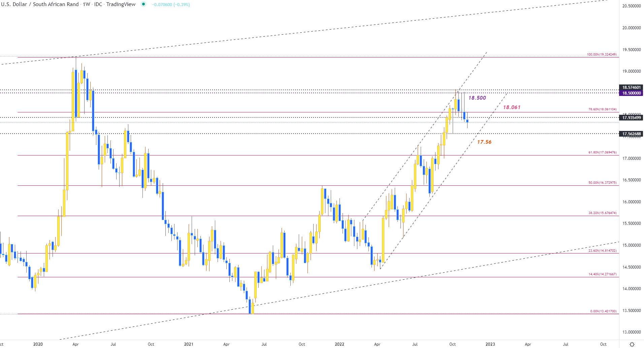The width and height of the screenshot is (644, 348).
Task: Click the 16.000000 price axis value
Action: coord(632,202)
